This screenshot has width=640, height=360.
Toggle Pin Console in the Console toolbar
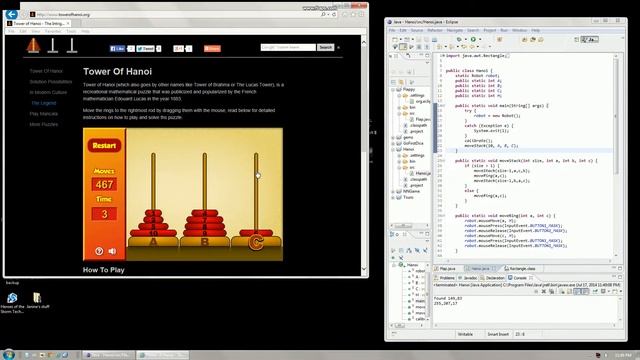point(596,291)
